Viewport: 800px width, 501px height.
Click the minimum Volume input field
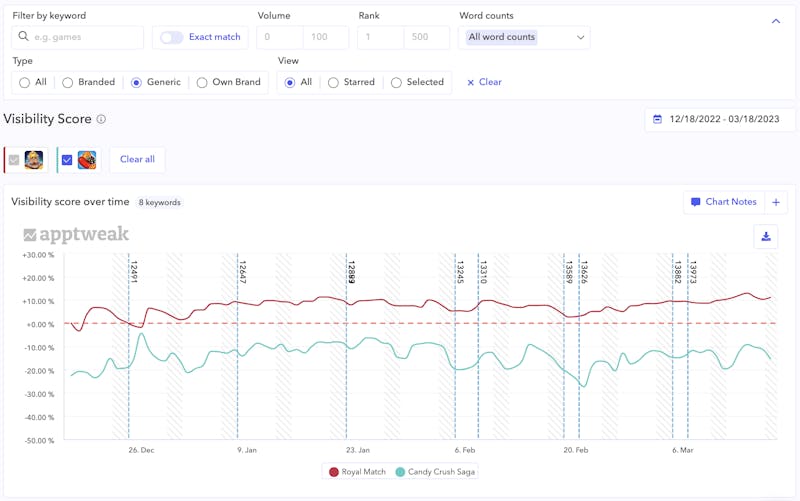pos(280,37)
